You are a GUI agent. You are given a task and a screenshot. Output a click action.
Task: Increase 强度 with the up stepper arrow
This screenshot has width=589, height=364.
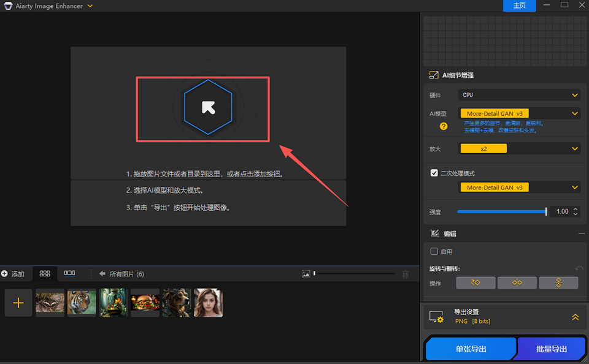coord(576,209)
